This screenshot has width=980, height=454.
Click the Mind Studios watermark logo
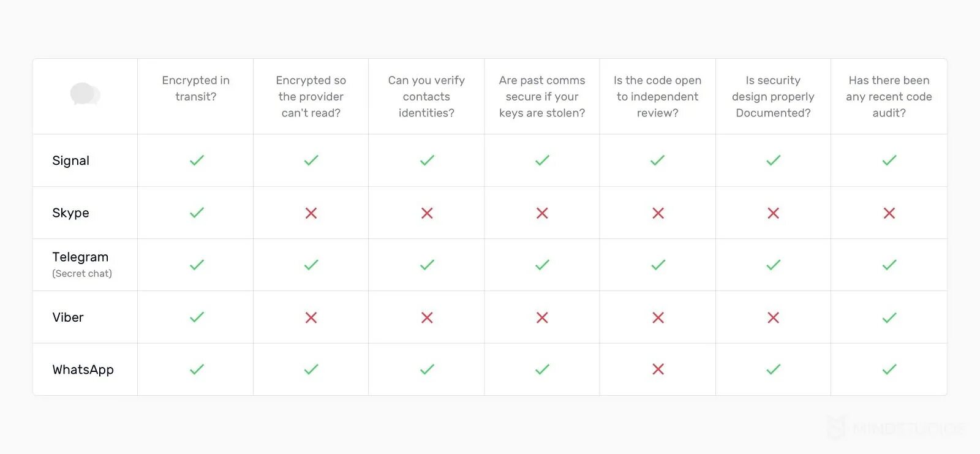895,428
